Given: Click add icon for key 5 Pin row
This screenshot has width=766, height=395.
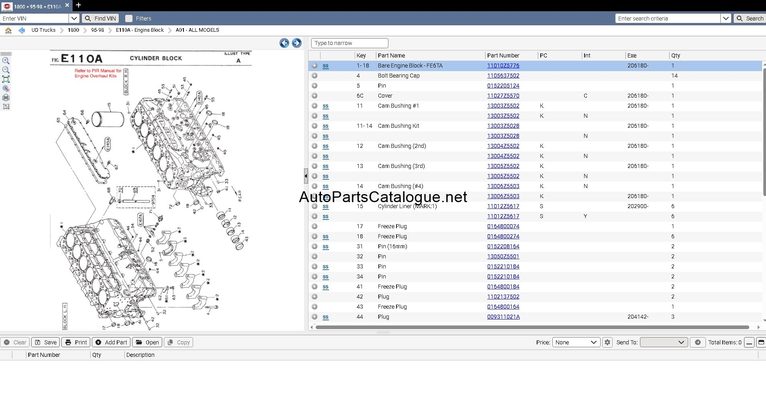Looking at the screenshot, I should [x=314, y=85].
